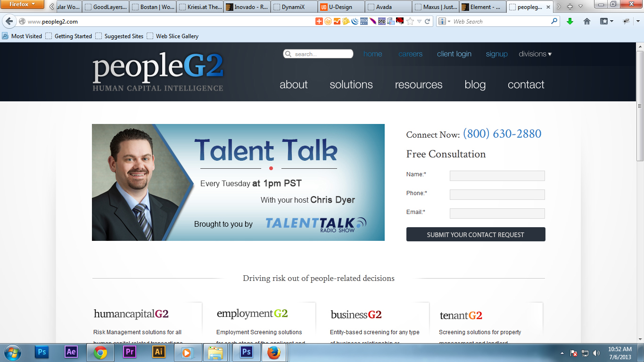Click the volume speaker icon in system tray
Image resolution: width=644 pixels, height=362 pixels.
pyautogui.click(x=596, y=353)
